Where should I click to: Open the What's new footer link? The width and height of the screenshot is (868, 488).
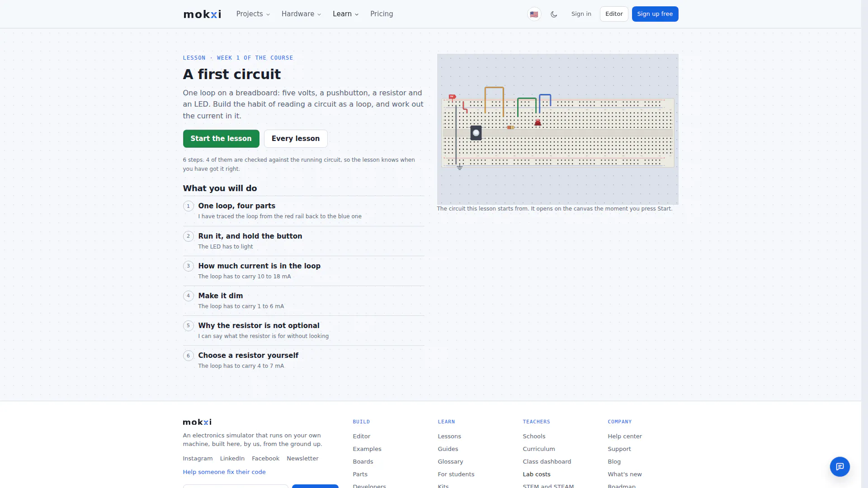pyautogui.click(x=625, y=474)
